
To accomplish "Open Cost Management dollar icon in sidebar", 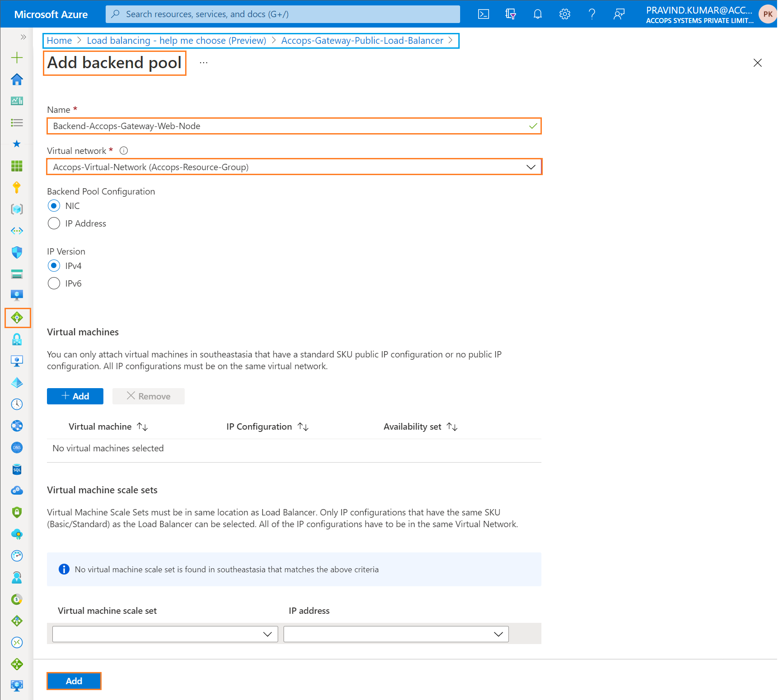I will tap(17, 599).
